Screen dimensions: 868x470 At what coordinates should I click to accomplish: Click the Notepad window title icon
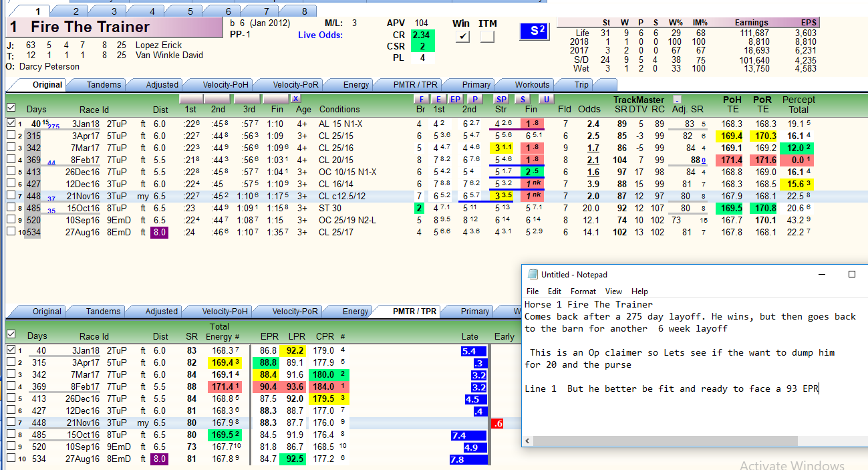point(533,274)
